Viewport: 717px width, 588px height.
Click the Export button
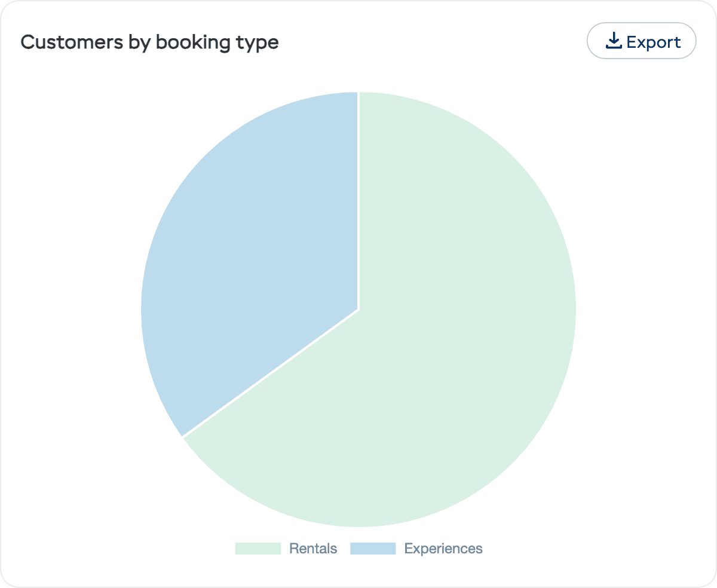pos(642,41)
